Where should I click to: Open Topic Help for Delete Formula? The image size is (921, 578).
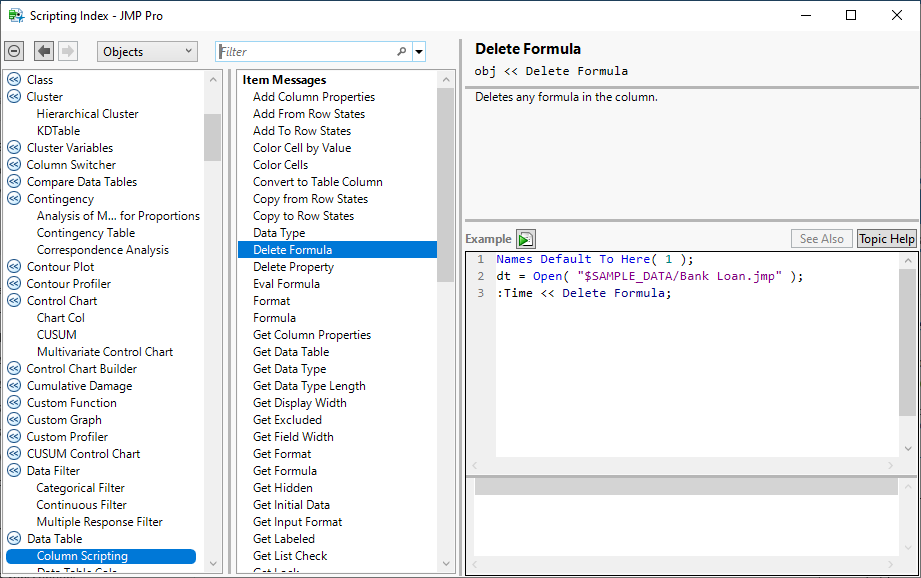coord(886,239)
